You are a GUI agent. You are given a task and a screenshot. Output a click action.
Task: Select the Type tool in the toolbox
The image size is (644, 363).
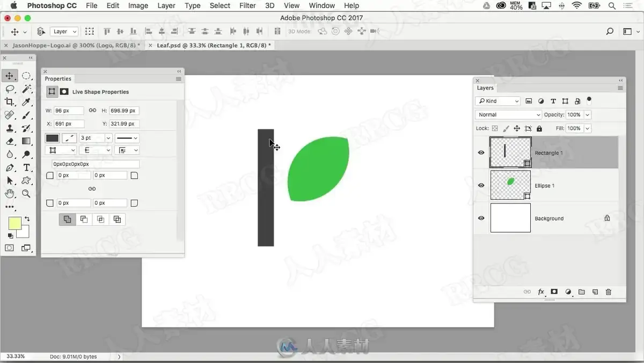point(26,168)
